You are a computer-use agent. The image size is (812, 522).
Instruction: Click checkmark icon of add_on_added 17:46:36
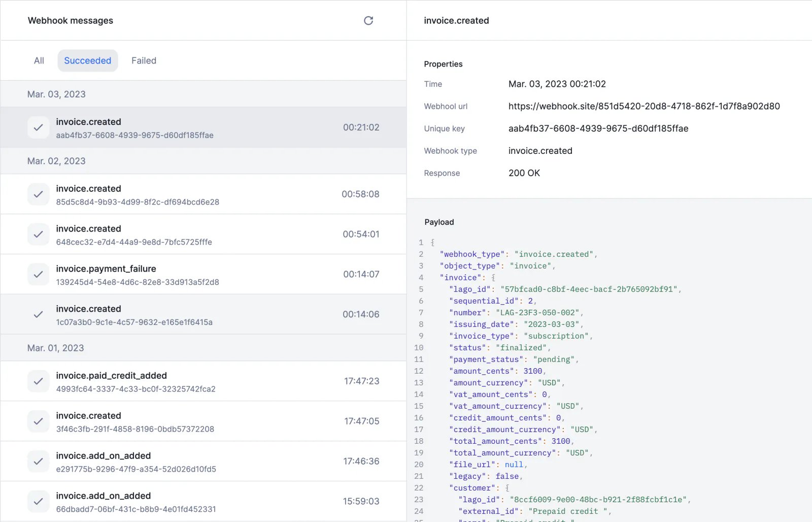tap(38, 462)
